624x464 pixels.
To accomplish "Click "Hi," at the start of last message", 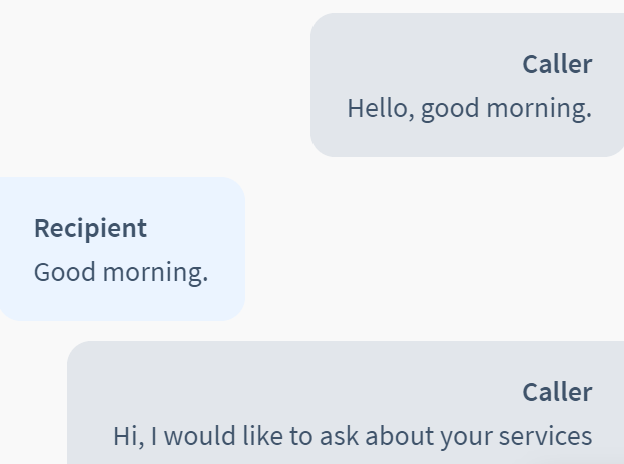I will [x=129, y=437].
